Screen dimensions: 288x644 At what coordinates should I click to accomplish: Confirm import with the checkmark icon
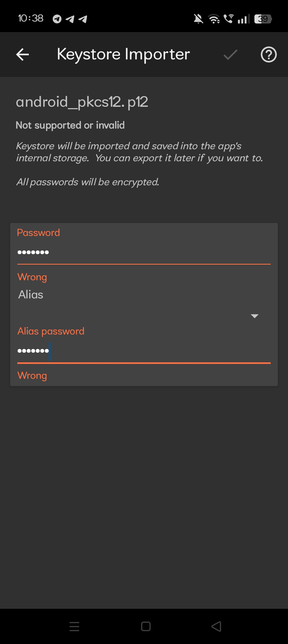[230, 55]
